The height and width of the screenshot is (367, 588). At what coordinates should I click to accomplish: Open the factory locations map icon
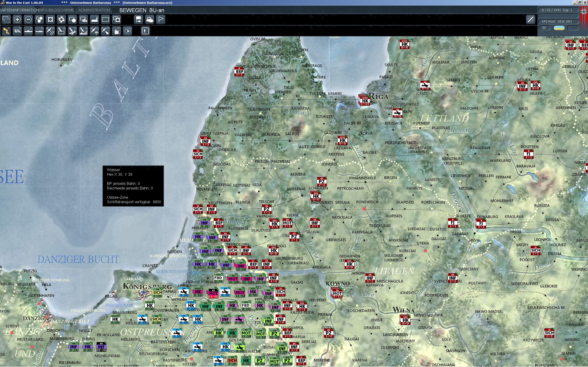(x=95, y=19)
